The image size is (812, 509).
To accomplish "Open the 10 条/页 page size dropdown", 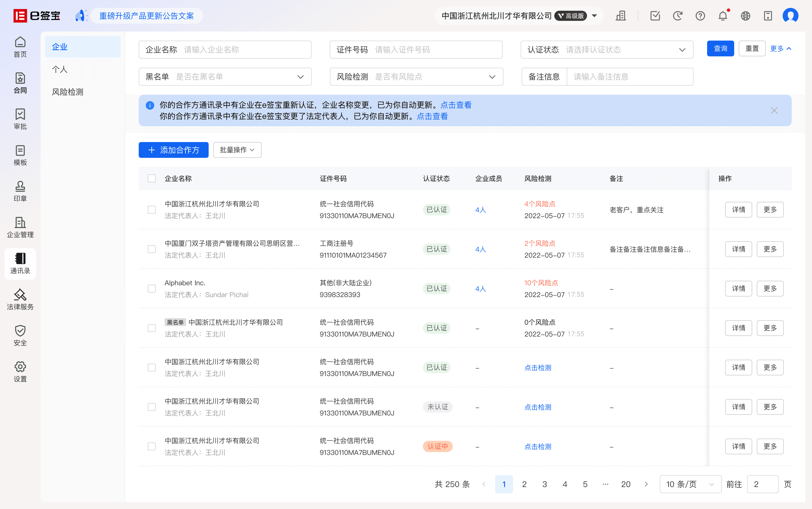I will click(690, 484).
